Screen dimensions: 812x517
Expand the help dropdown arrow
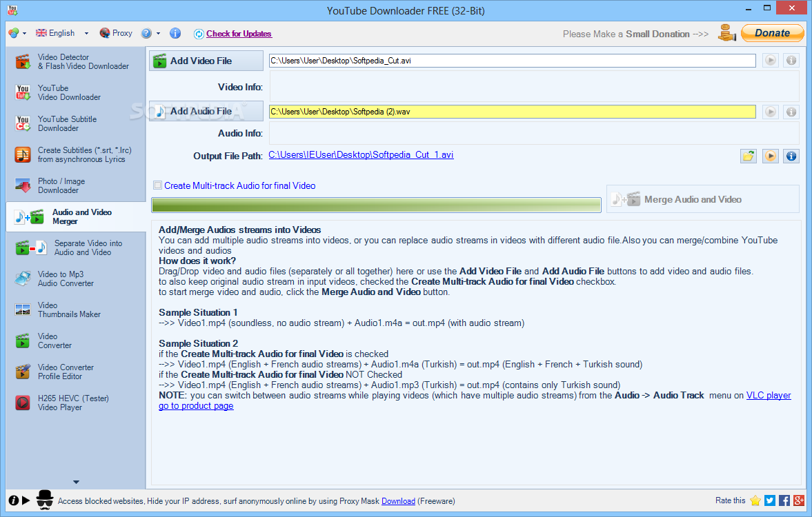(x=159, y=34)
